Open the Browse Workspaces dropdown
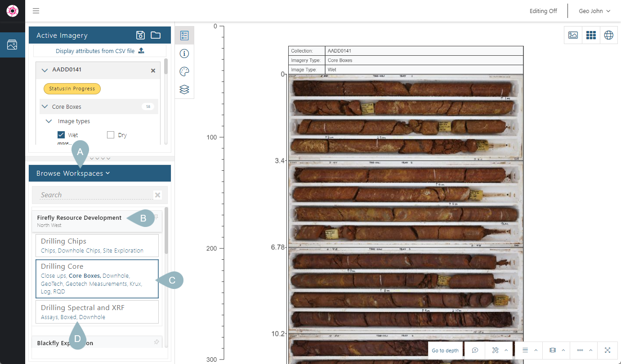621x364 pixels. click(73, 173)
